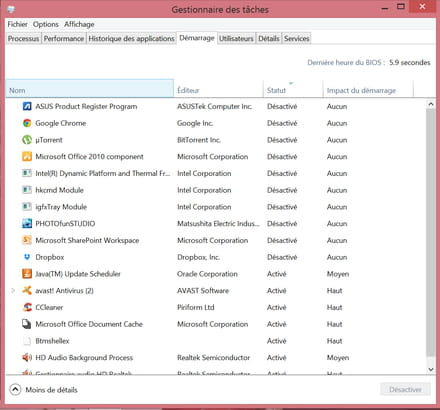Click the Microsoft Office Document Cache icon

pyautogui.click(x=27, y=324)
